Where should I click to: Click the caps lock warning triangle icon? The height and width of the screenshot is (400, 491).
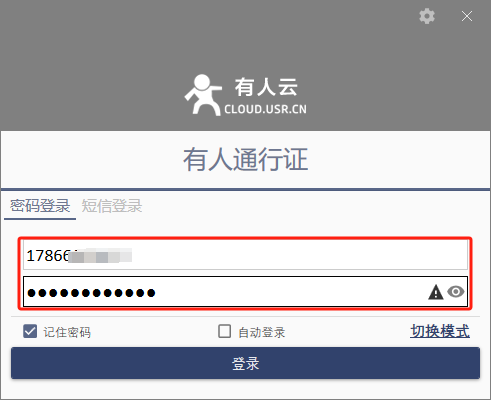point(435,292)
